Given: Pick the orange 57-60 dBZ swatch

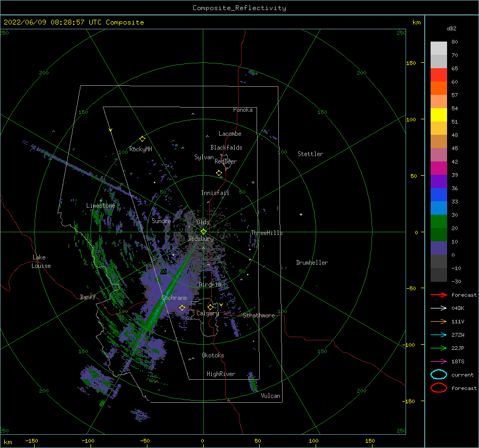Looking at the screenshot, I should (439, 88).
